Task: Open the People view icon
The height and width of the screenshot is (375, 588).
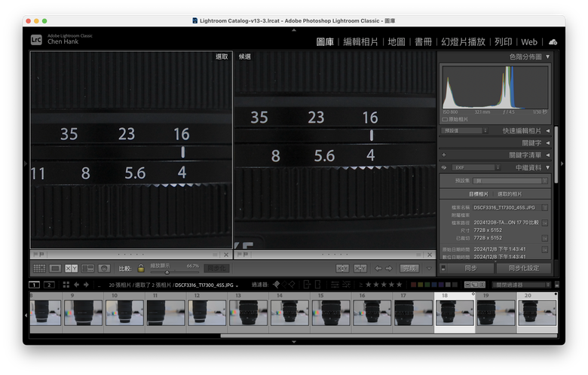Action: (104, 268)
